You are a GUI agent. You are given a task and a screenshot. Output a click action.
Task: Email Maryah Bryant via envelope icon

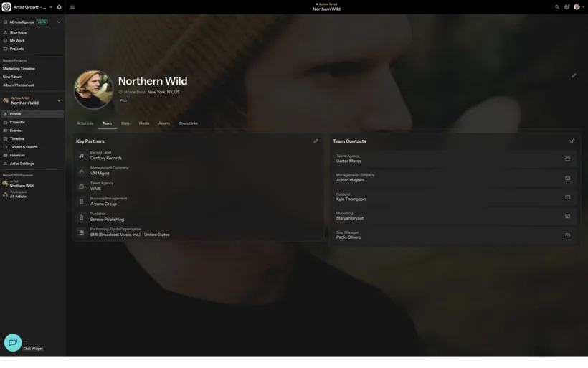[x=568, y=217]
